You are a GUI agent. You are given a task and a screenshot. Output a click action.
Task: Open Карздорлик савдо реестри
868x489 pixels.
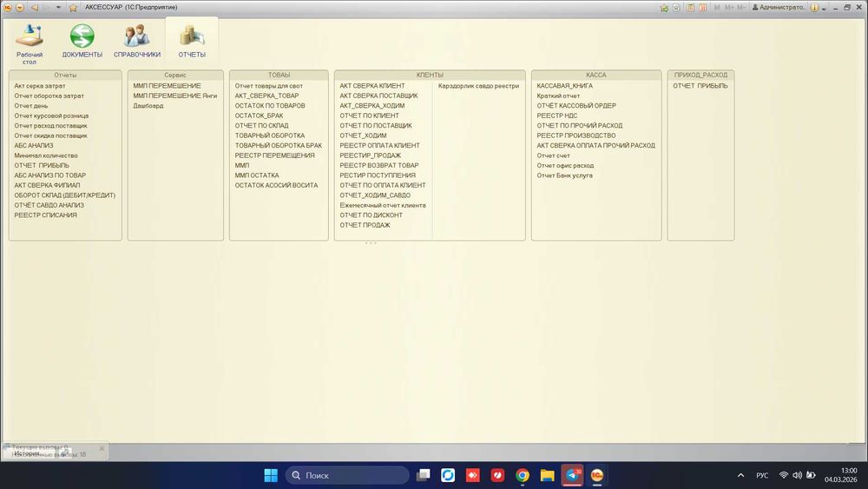click(478, 86)
